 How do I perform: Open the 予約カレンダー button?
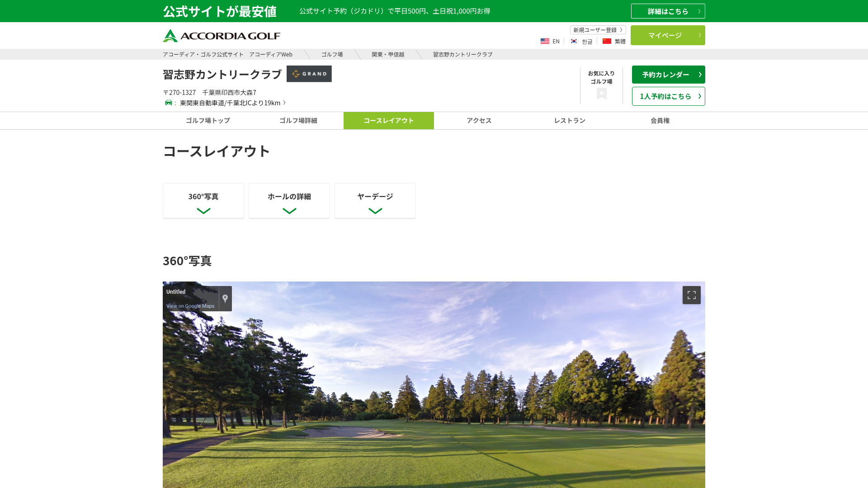[x=669, y=75]
